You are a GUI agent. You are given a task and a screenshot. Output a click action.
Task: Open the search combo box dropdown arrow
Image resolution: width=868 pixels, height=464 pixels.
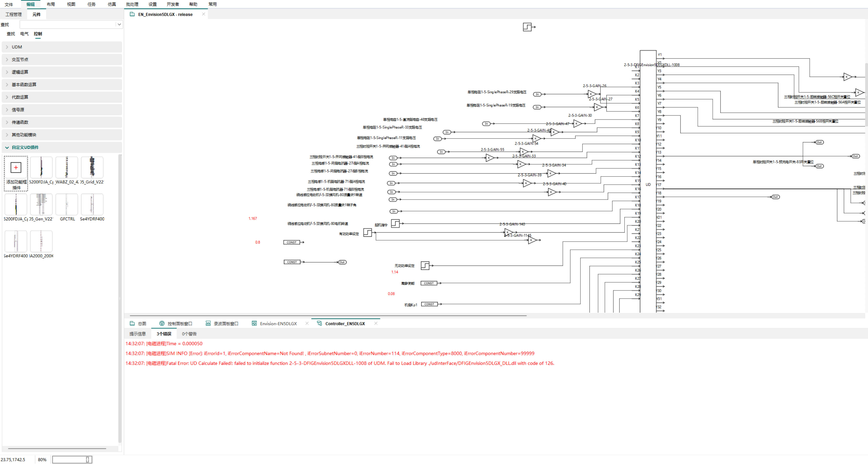(119, 24)
